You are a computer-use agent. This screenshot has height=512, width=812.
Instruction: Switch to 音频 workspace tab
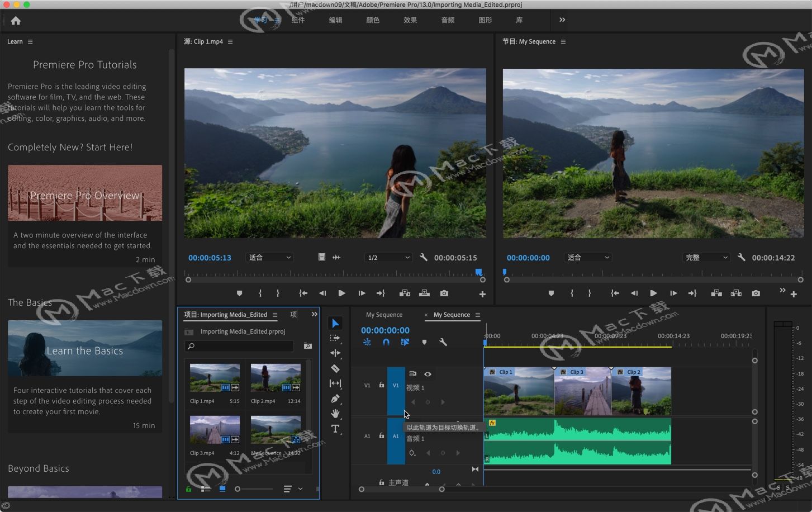(x=448, y=20)
